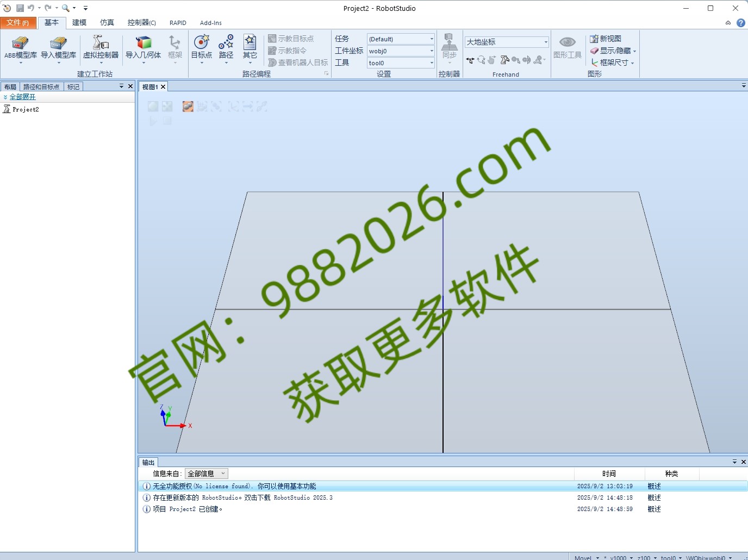This screenshot has width=748, height=560.
Task: Click the 全部展开 expand all link
Action: tap(22, 97)
